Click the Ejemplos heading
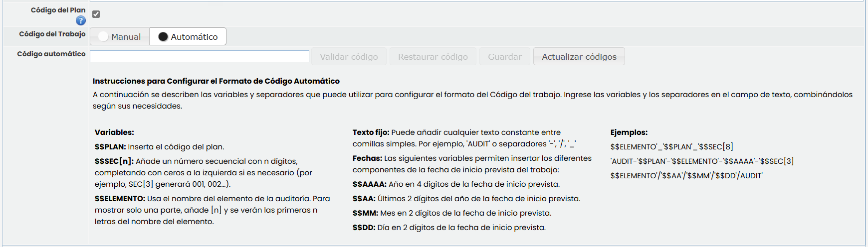This screenshot has height=247, width=868. click(x=629, y=132)
